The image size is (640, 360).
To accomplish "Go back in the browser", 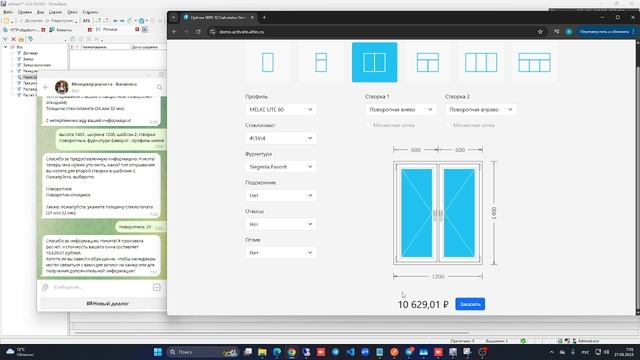I will 174,32.
